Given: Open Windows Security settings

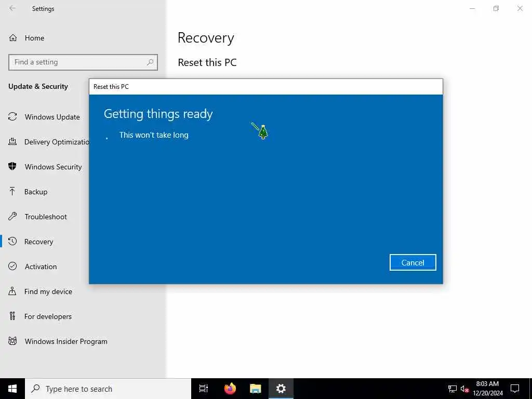Looking at the screenshot, I should [x=54, y=167].
